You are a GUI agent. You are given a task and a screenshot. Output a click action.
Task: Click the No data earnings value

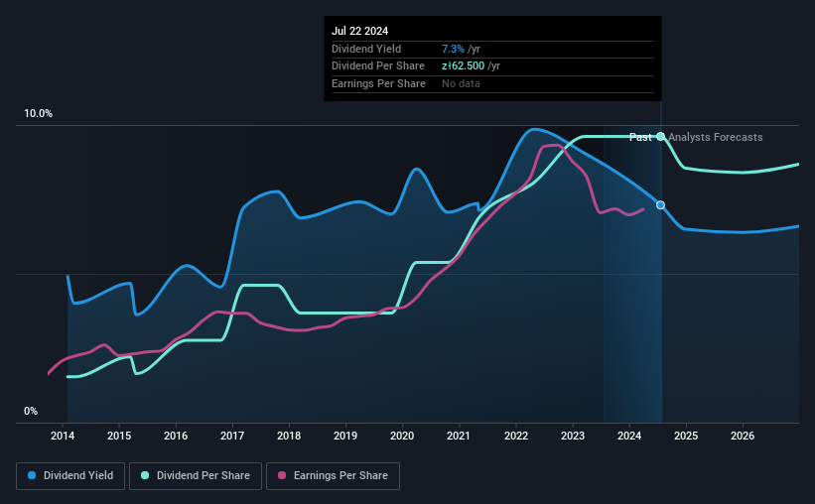(461, 83)
